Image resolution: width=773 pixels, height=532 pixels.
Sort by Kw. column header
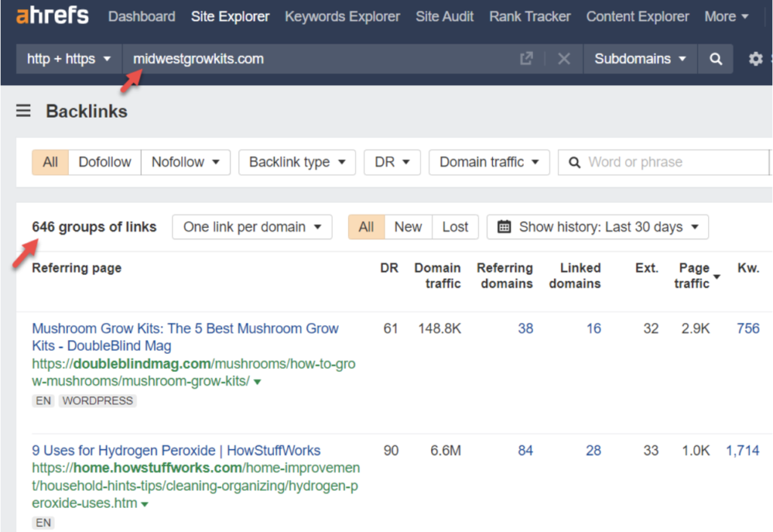[x=748, y=268]
